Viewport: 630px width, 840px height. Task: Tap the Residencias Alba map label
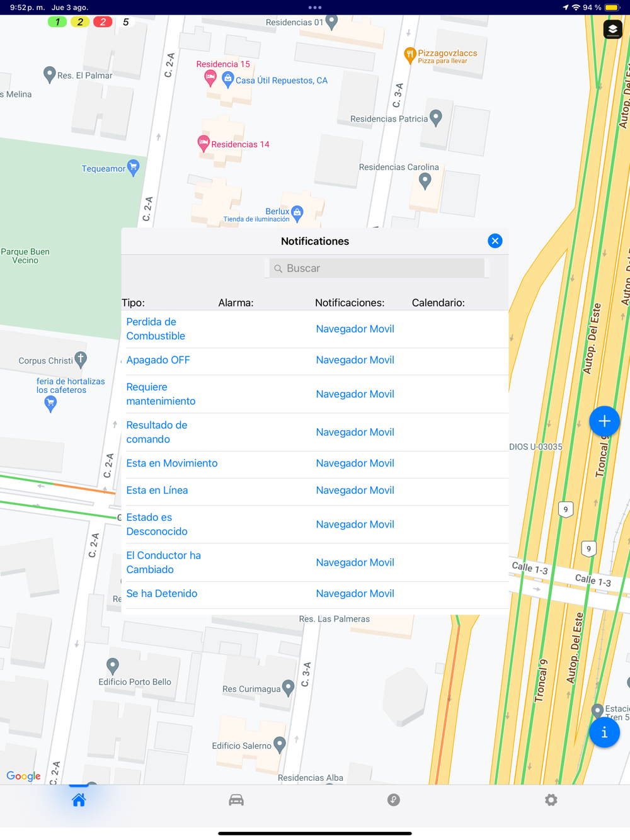[x=311, y=778]
